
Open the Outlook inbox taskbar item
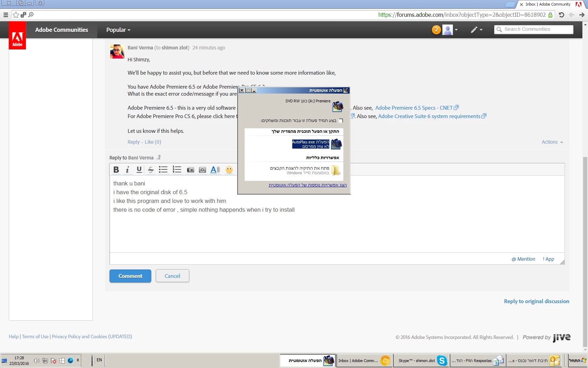534,361
